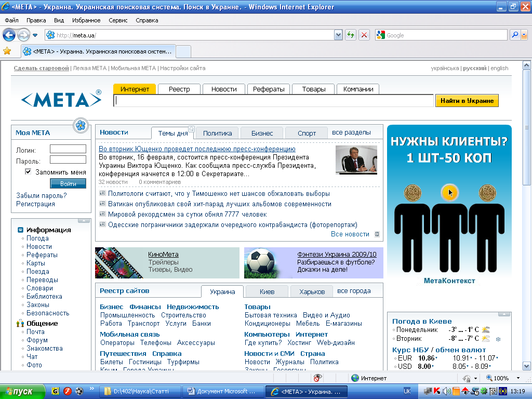
Task: Click the Windows Пуск start button
Action: [22, 392]
